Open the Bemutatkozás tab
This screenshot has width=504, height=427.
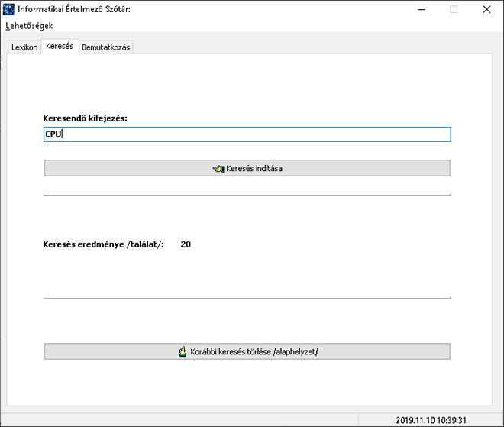point(105,47)
